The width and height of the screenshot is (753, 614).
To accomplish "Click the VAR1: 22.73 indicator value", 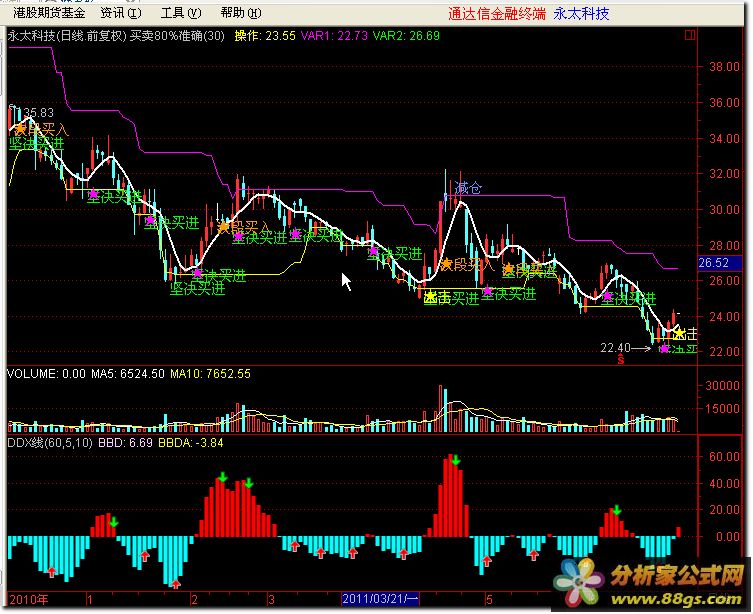I will click(x=334, y=36).
